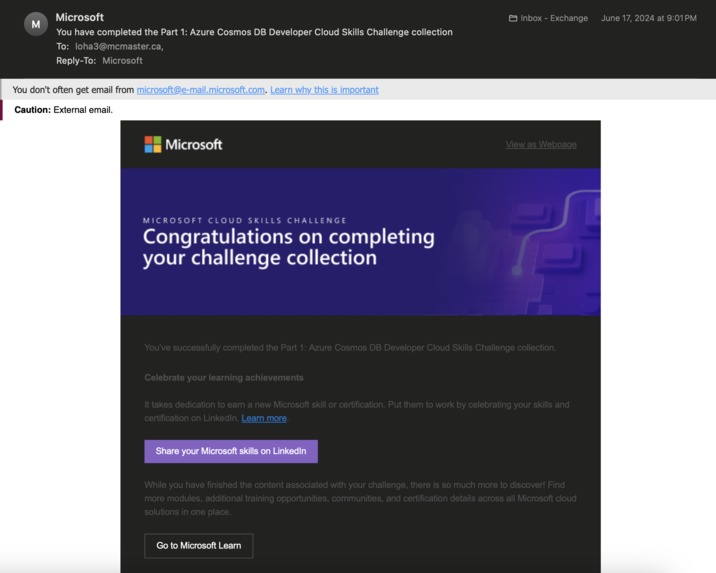Screen dimensions: 716x573
Task: Click the date 'June 17, 2024 at 9:01 PM'
Action: [x=648, y=18]
